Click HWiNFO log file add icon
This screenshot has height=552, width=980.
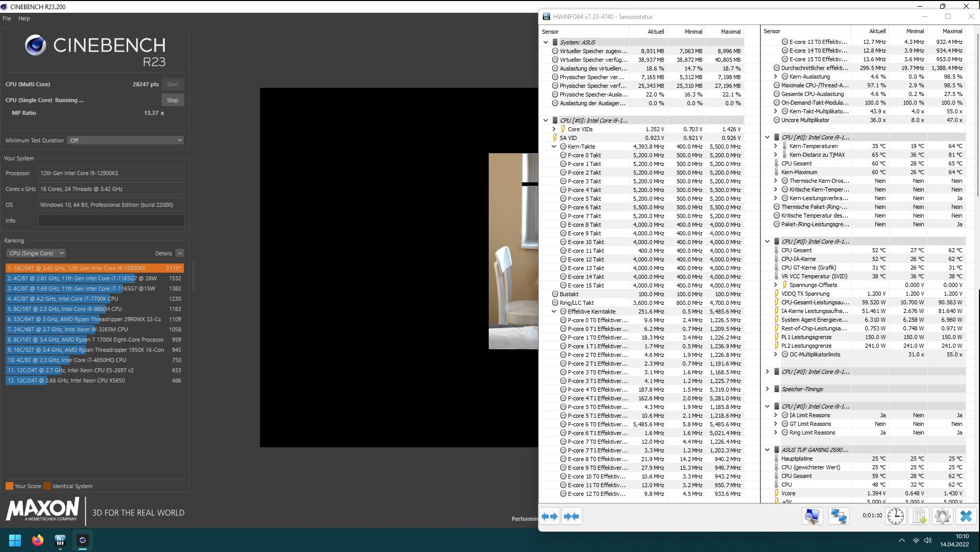pos(919,516)
